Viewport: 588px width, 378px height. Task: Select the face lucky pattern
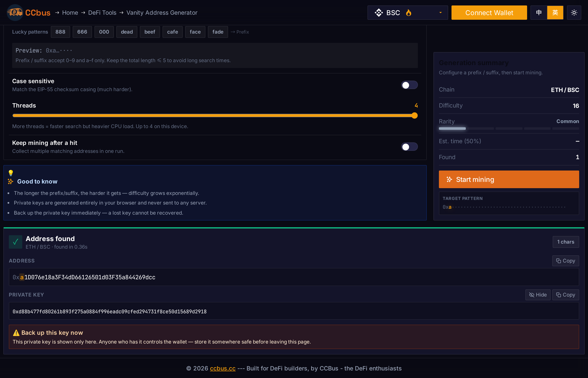pyautogui.click(x=195, y=32)
